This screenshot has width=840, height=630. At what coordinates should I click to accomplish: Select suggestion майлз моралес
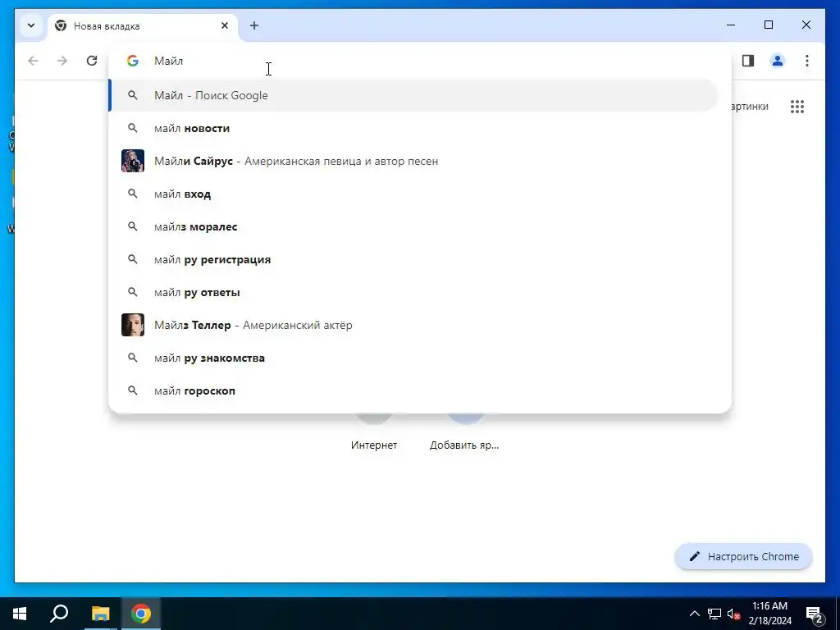click(x=413, y=226)
